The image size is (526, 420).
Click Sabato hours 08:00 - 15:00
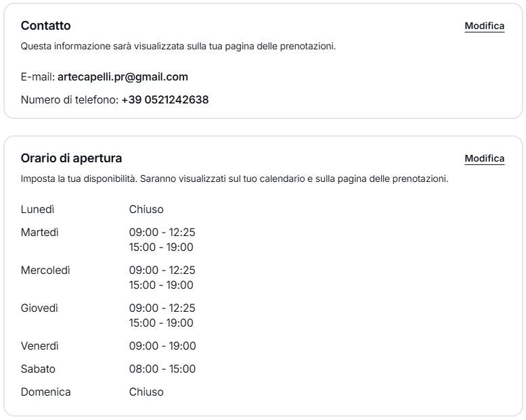pyautogui.click(x=162, y=369)
